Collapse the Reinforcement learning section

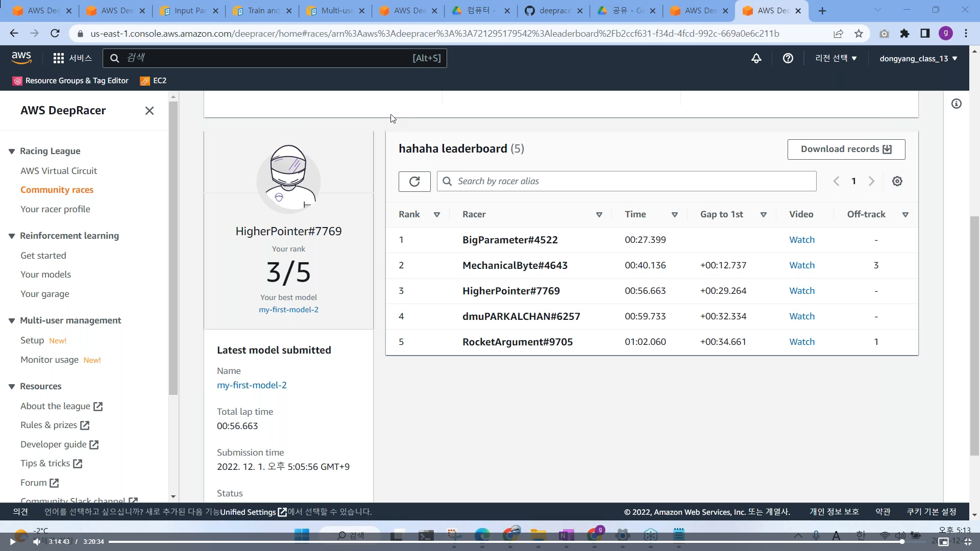12,236
